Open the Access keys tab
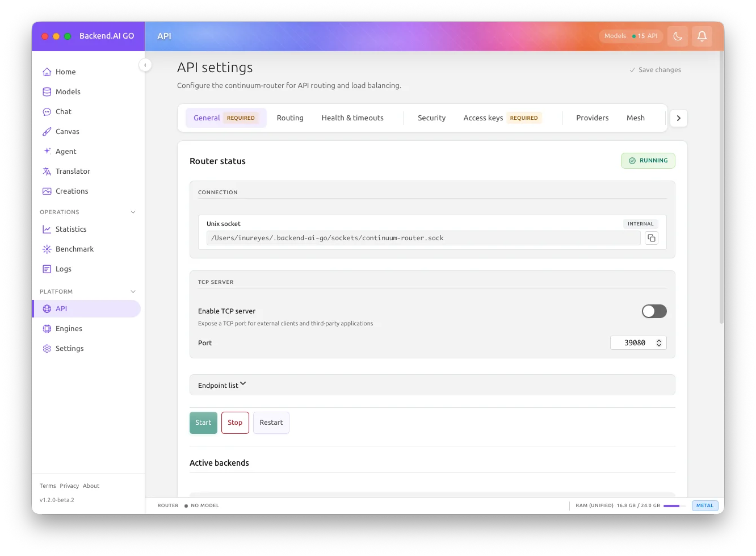Screen dimensions: 756x556 [483, 118]
